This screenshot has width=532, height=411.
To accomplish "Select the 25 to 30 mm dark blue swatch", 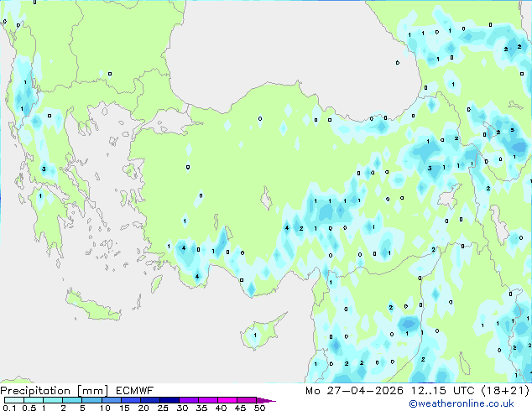I will click(169, 400).
